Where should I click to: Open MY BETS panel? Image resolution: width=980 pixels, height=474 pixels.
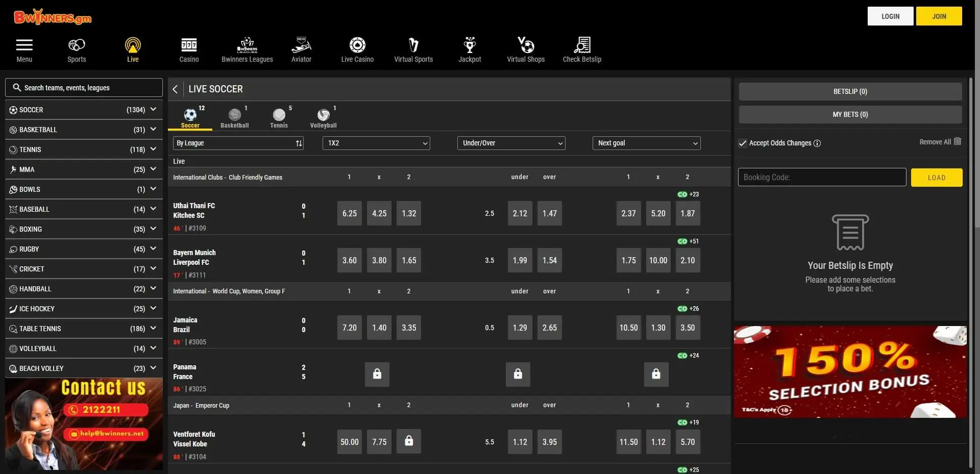[849, 114]
